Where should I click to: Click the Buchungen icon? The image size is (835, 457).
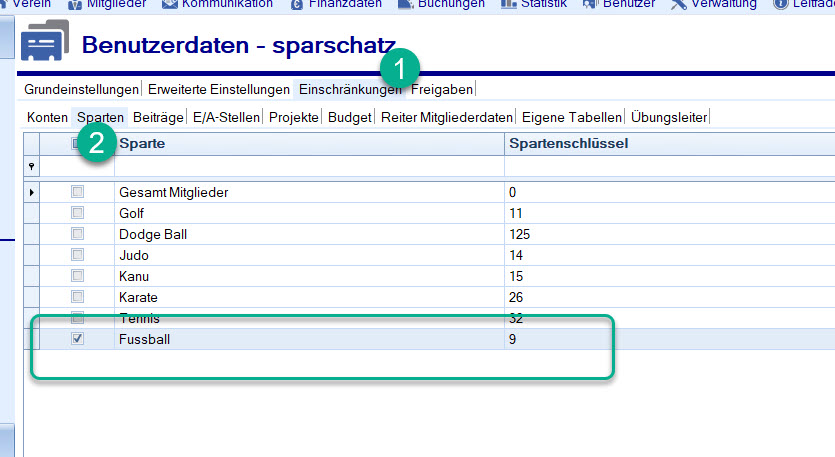[x=405, y=4]
